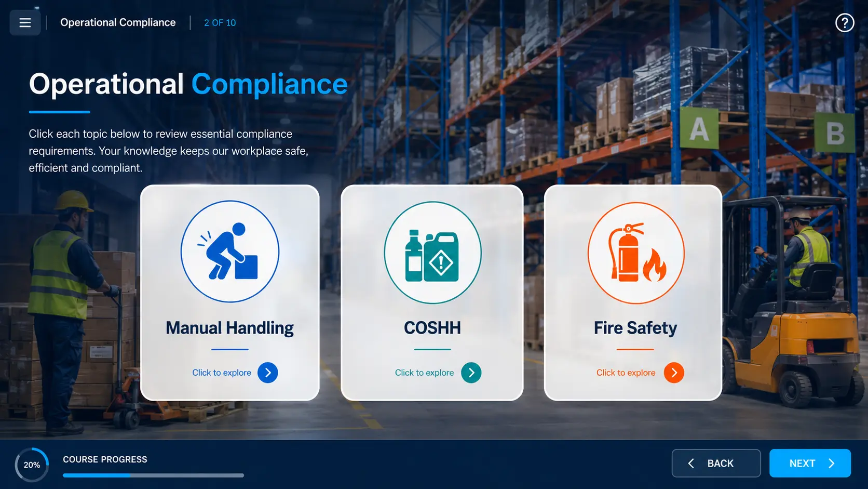Click 'Operational Compliance' header title in top bar
Viewport: 868px width, 489px height.
tap(118, 22)
